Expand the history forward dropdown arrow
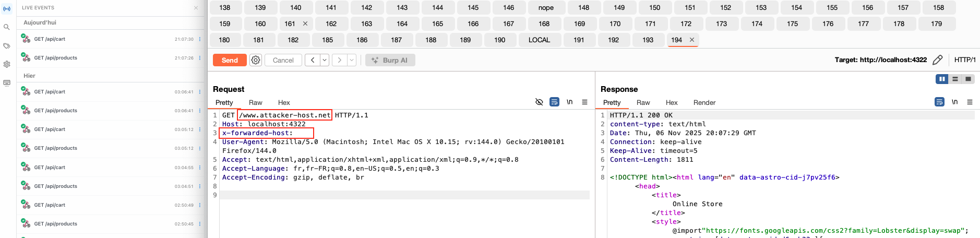 [352, 60]
